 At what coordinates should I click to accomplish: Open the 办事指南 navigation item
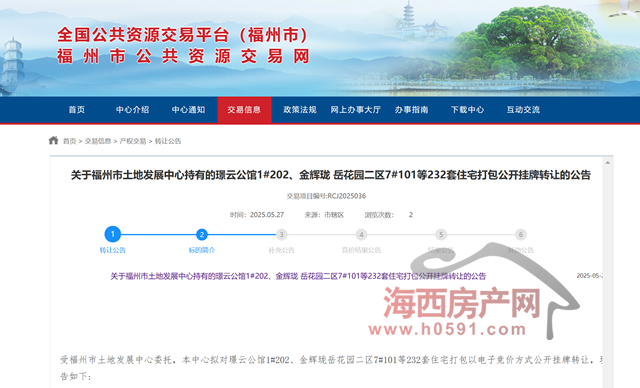[x=411, y=109]
